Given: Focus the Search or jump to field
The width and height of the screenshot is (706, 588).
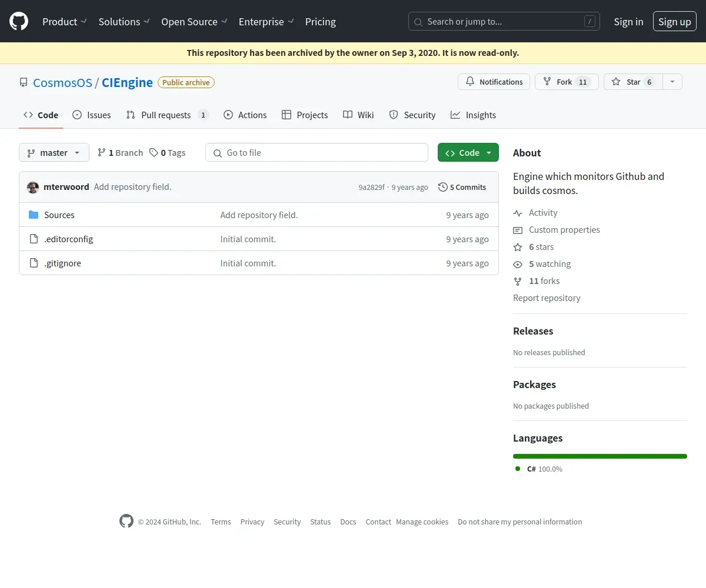Looking at the screenshot, I should click(x=504, y=22).
